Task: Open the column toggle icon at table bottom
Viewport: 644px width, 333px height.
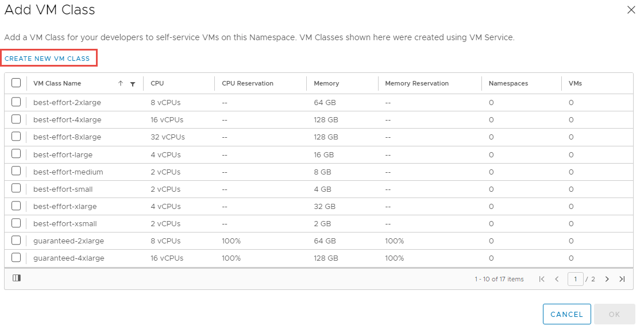Action: (x=17, y=278)
